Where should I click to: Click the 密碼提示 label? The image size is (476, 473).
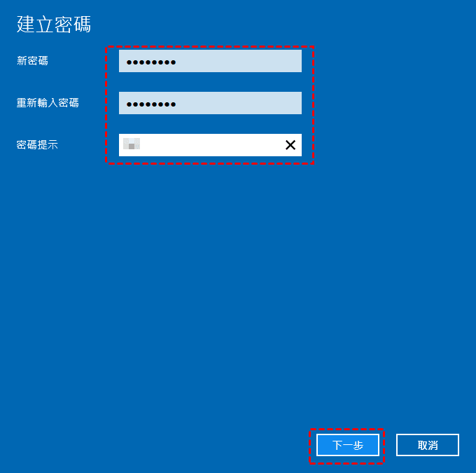point(37,144)
